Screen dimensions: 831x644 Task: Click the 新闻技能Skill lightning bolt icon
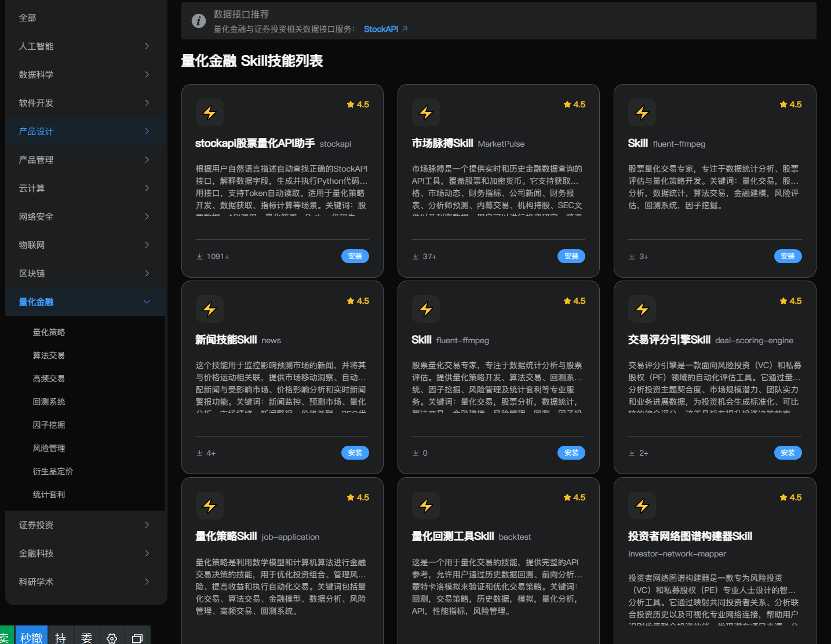pyautogui.click(x=210, y=309)
